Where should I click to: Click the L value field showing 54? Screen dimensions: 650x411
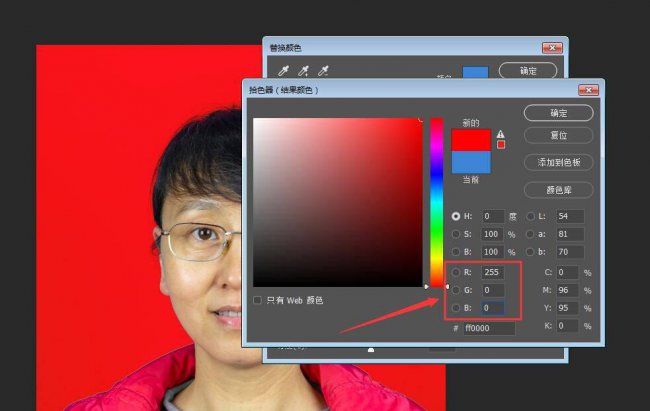(570, 216)
